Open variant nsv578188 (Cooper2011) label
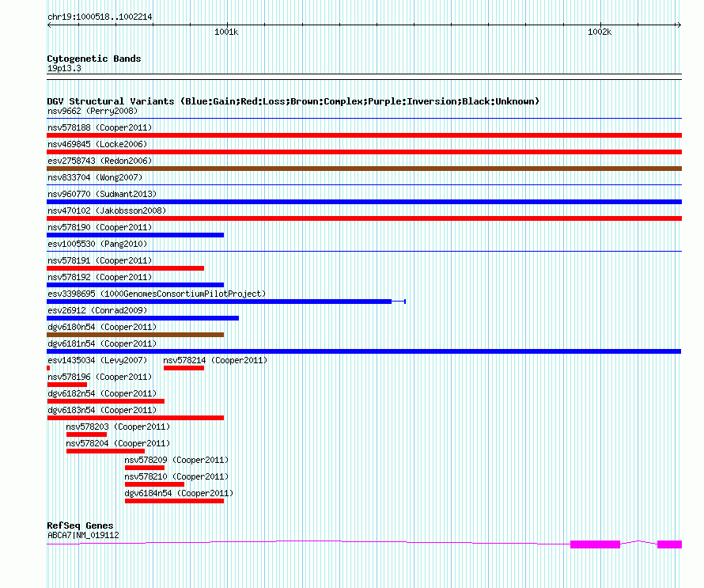704x588 pixels. click(100, 127)
